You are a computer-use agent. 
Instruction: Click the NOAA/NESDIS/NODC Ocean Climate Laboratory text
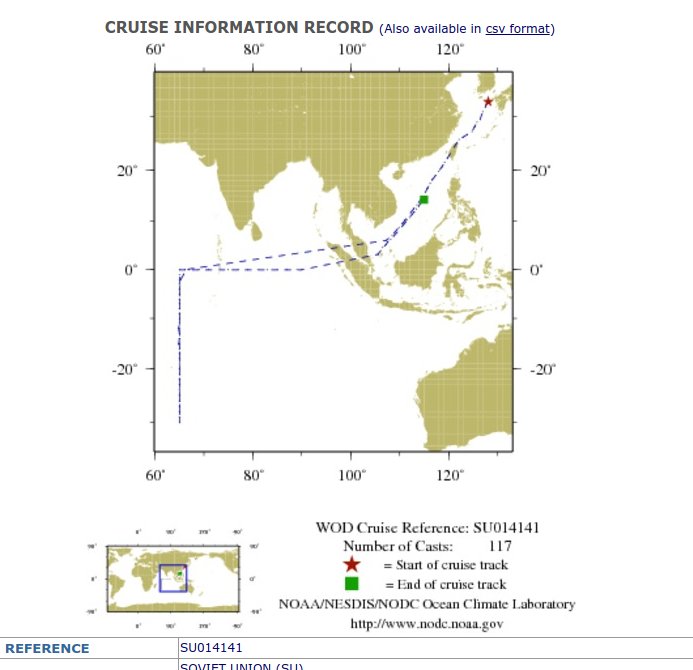pos(427,604)
